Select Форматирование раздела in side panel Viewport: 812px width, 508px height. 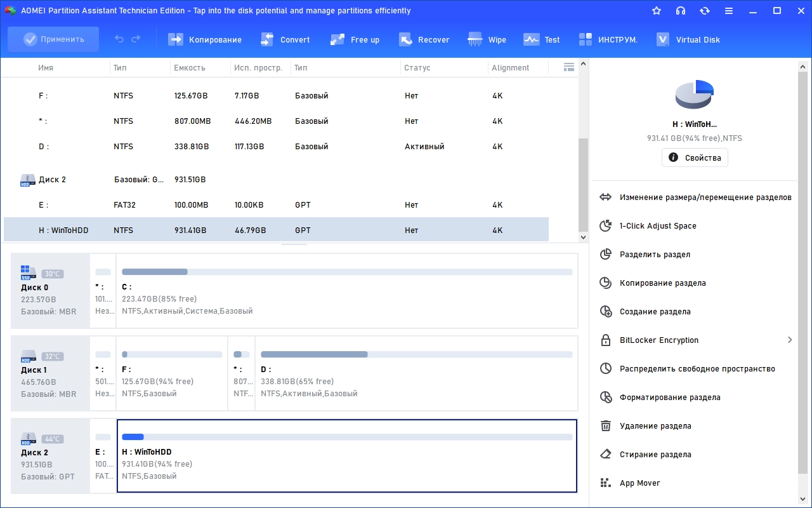pos(669,398)
